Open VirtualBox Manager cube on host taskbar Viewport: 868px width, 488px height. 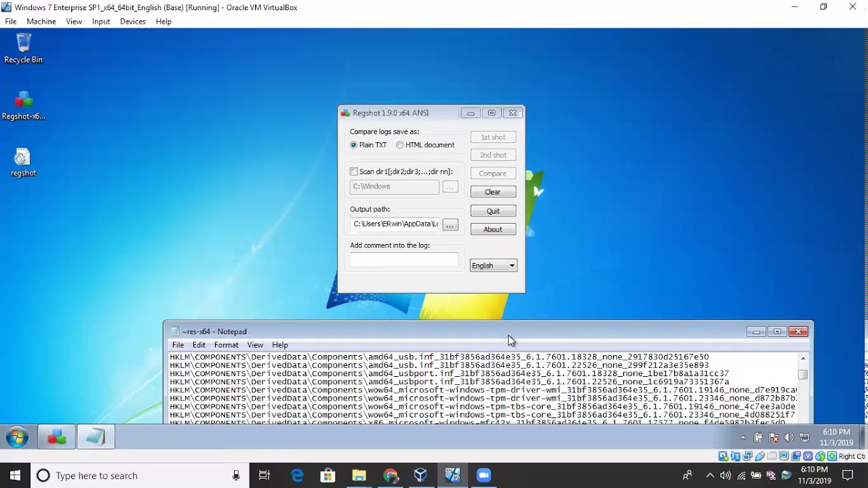click(420, 476)
